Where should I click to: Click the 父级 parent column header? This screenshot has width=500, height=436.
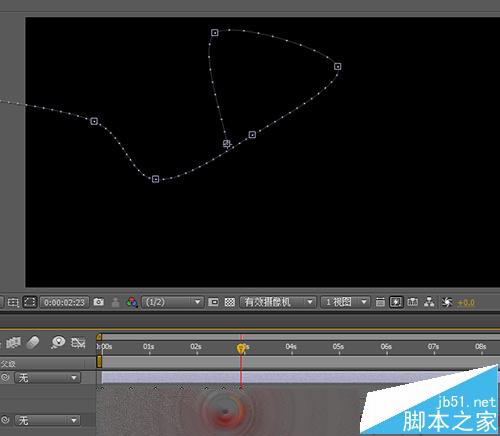[x=8, y=363]
